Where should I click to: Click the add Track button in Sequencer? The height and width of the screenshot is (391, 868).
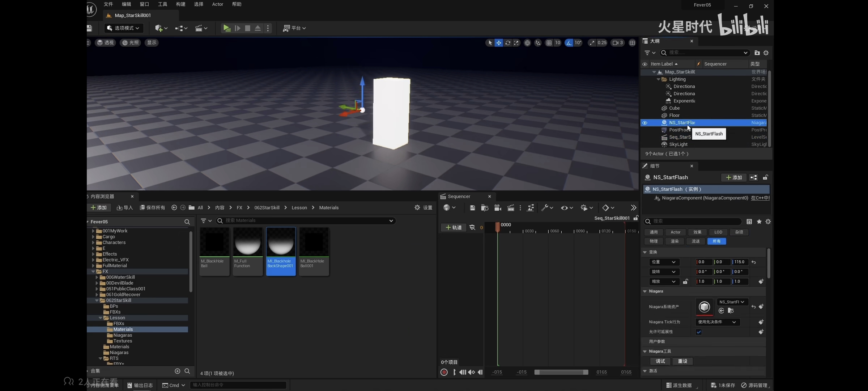(454, 227)
